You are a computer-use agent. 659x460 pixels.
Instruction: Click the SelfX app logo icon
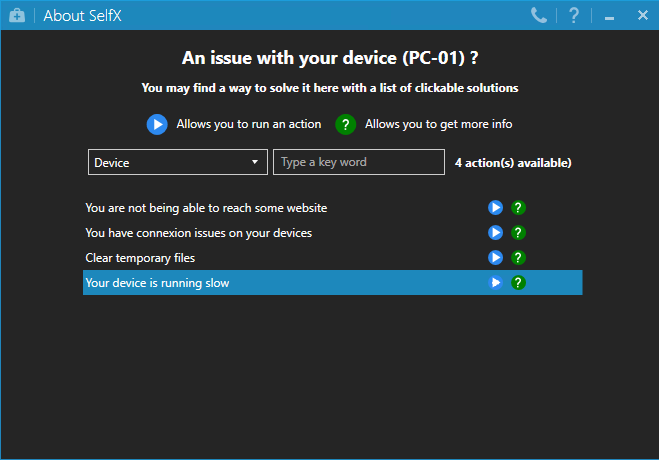click(x=16, y=15)
